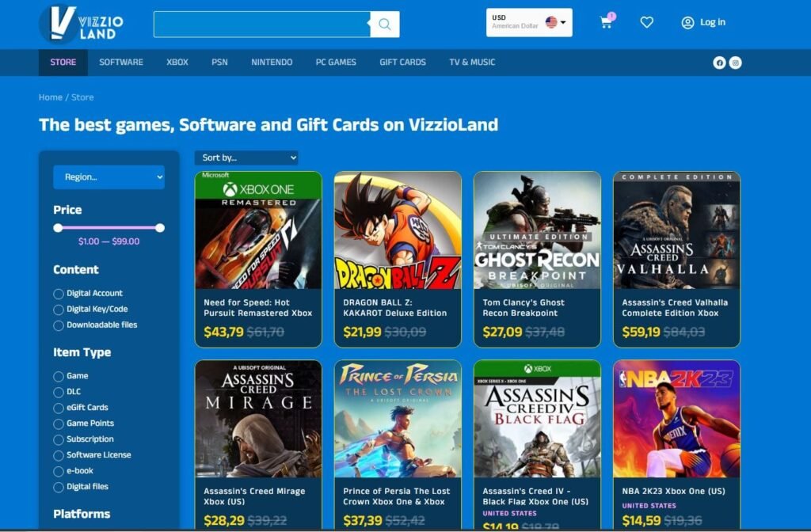
Task: Choose the Subscription item type
Action: tap(59, 440)
